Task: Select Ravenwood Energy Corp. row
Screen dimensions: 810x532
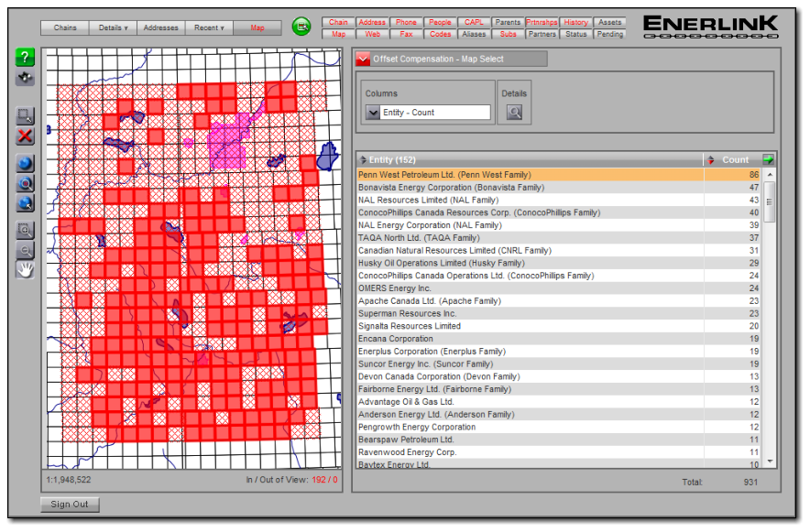Action: point(560,452)
